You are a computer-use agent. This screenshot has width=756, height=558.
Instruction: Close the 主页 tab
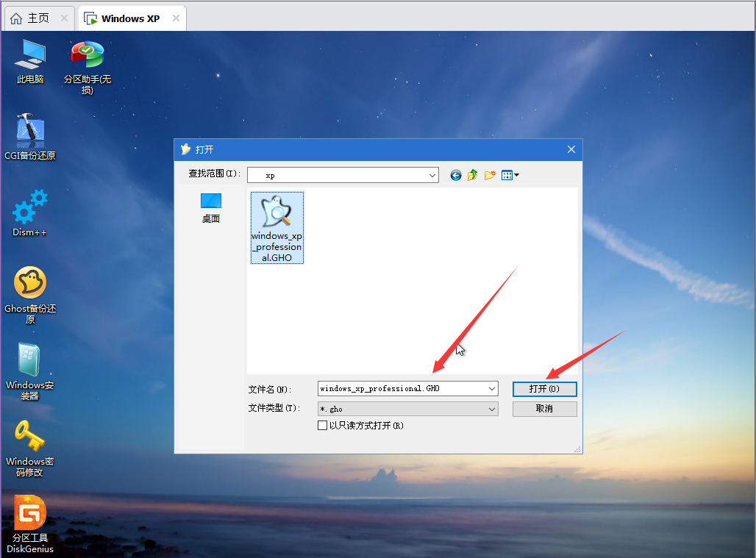(64, 18)
